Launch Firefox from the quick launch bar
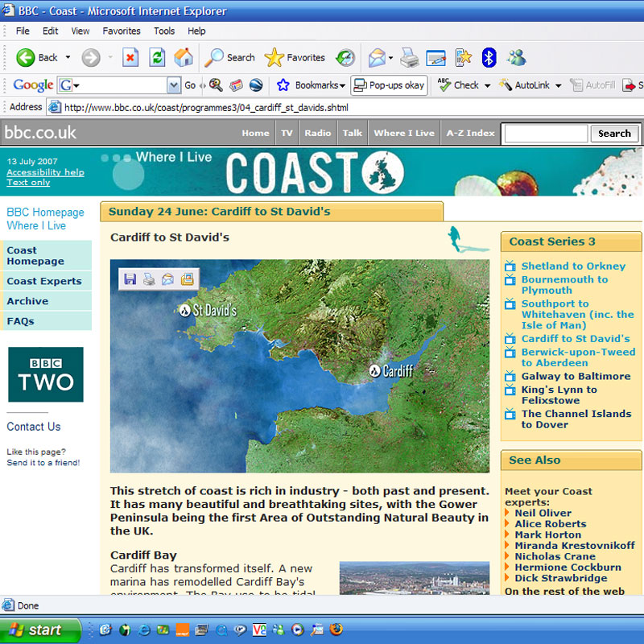644x644 pixels. click(336, 630)
